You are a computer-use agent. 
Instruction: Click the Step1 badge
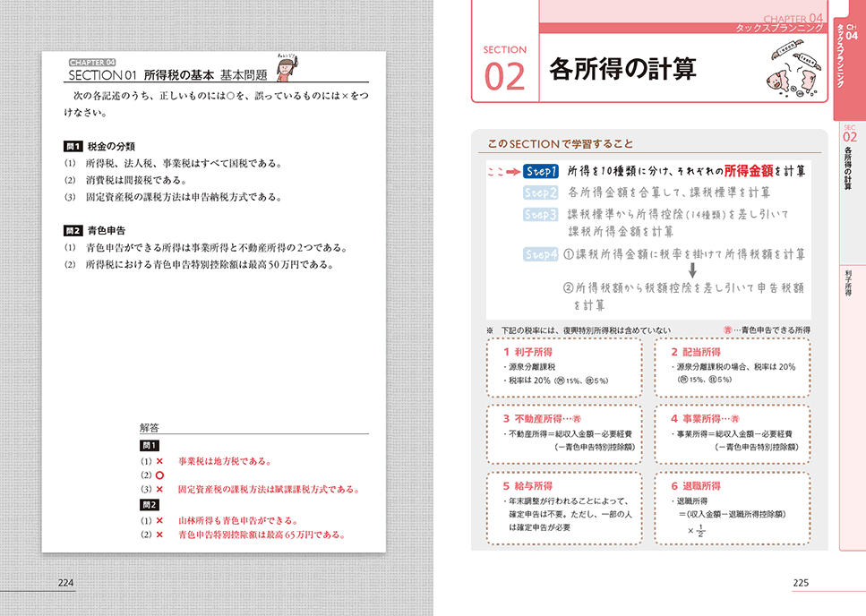(541, 171)
